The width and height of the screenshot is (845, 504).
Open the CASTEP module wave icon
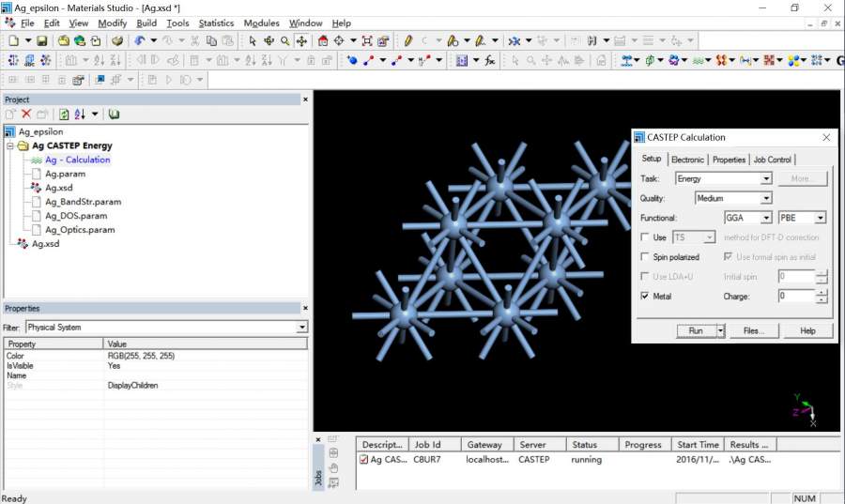698,61
